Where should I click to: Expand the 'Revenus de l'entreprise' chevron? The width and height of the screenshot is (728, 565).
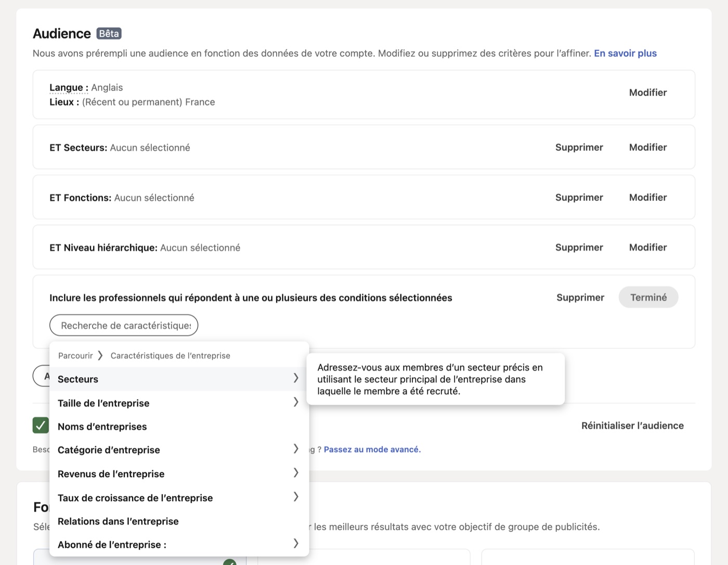295,473
